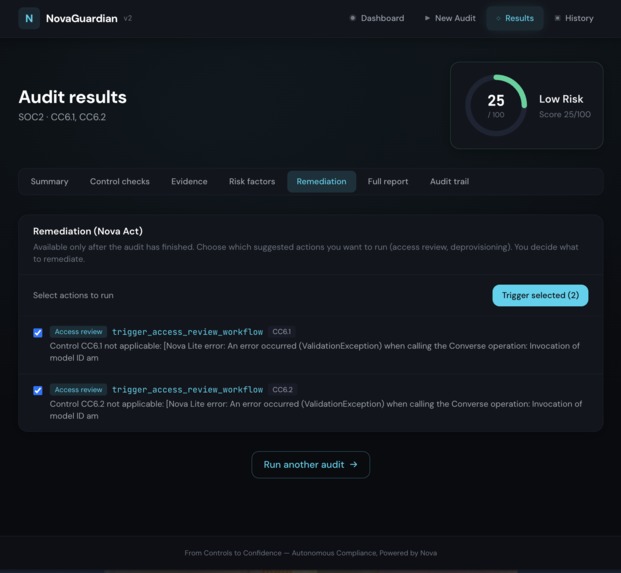The width and height of the screenshot is (621, 573).
Task: Open the Risk factors tab
Action: [252, 181]
